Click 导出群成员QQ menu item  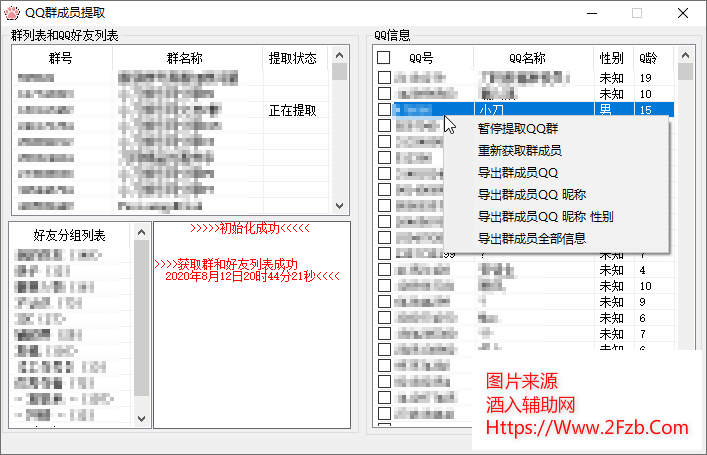pyautogui.click(x=518, y=173)
